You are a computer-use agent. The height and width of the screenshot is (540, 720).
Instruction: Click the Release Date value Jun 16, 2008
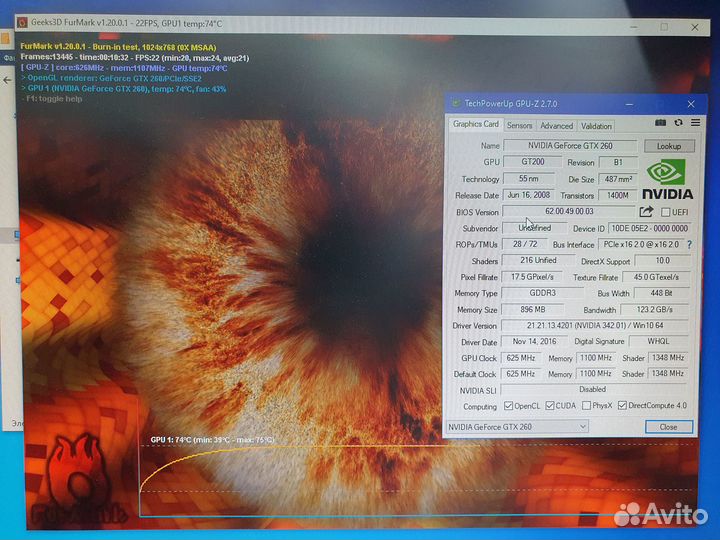click(x=529, y=195)
